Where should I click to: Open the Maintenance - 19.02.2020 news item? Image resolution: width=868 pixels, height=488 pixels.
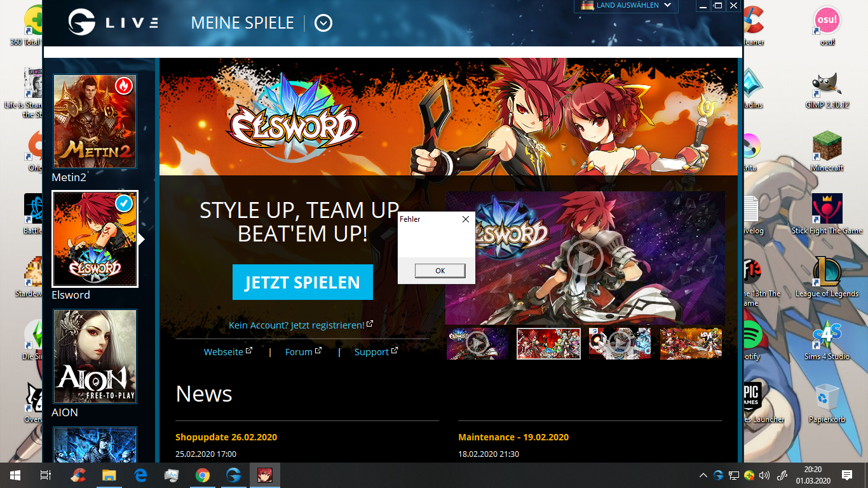[x=513, y=437]
